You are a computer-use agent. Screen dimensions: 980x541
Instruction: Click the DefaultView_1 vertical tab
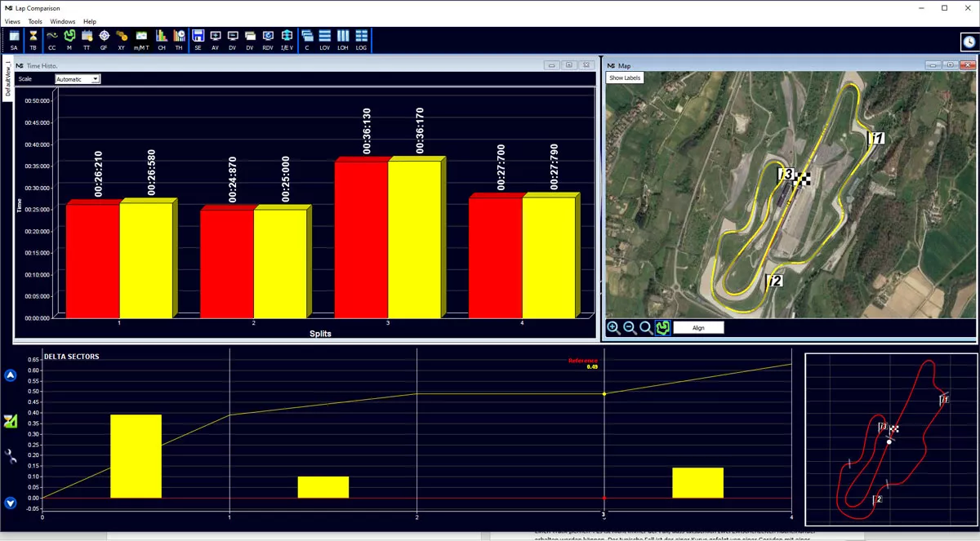(x=8, y=80)
